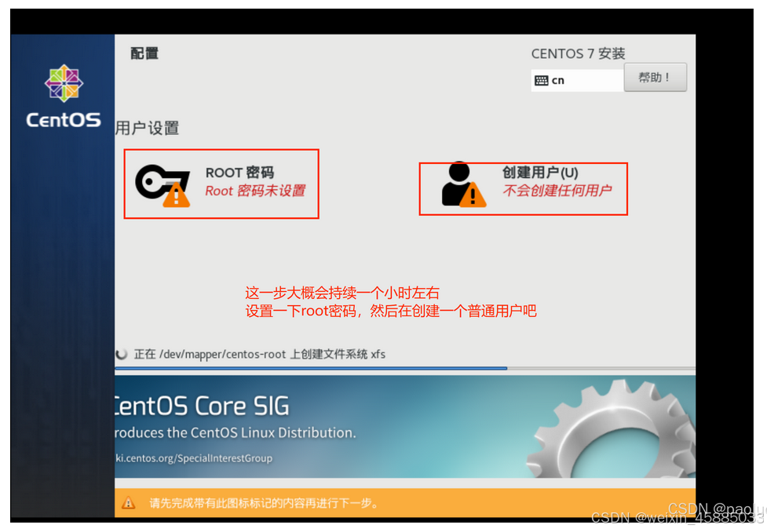Click the spinning progress indicator icon
This screenshot has width=767, height=532.
tap(121, 354)
